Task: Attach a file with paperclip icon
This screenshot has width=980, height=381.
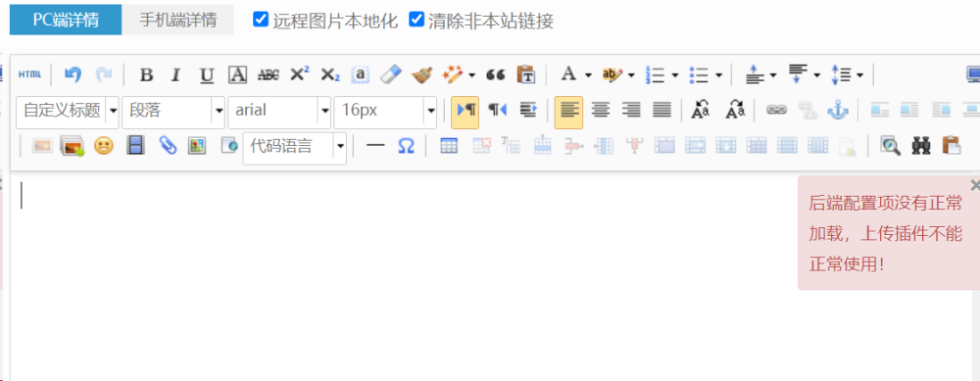Action: (168, 146)
